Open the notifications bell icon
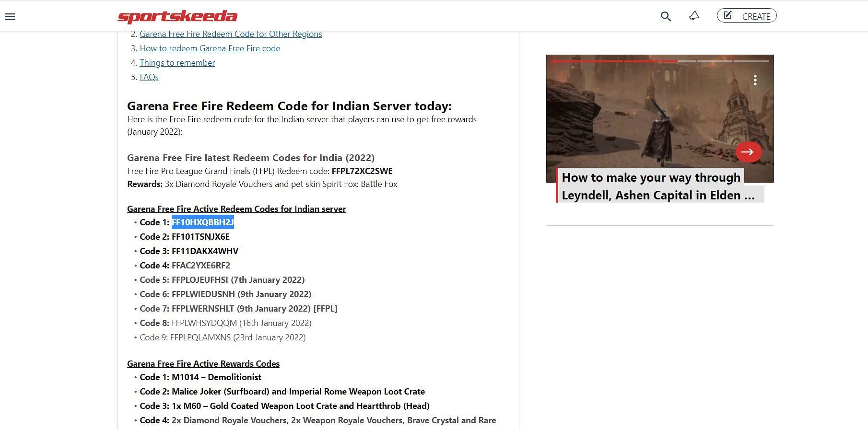 pyautogui.click(x=694, y=16)
